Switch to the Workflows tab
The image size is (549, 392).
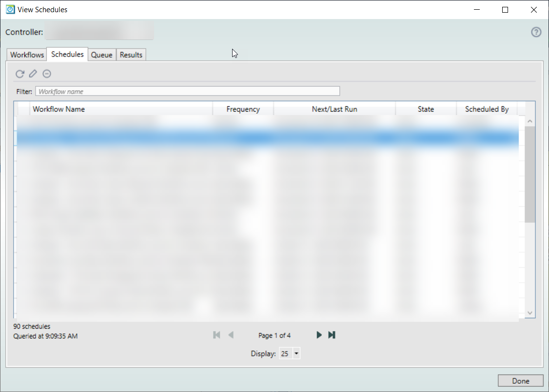(26, 55)
